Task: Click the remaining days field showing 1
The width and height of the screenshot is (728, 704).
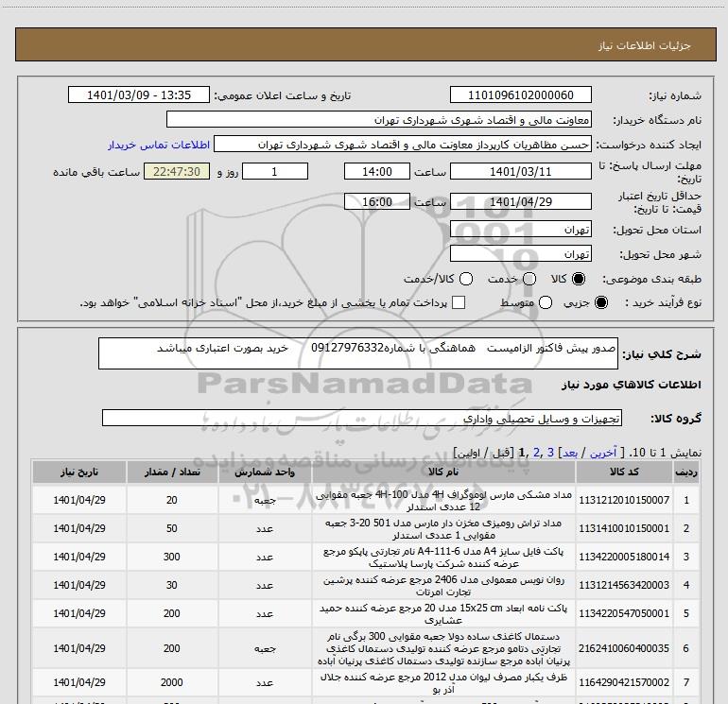Action: click(275, 171)
